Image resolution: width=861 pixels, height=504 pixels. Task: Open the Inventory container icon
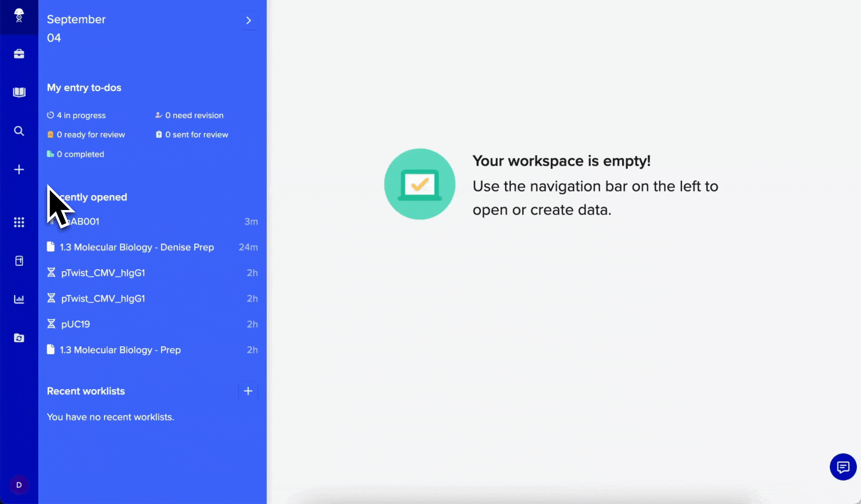point(19,261)
